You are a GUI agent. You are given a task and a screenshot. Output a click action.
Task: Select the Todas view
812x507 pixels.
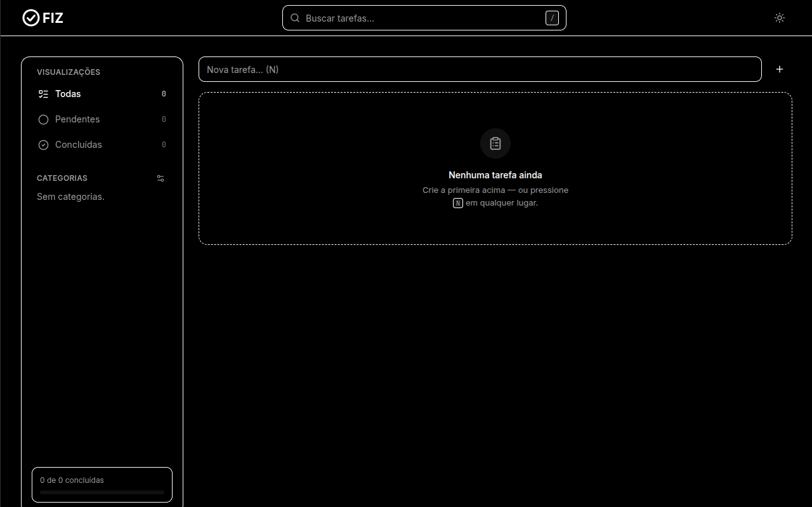click(102, 94)
